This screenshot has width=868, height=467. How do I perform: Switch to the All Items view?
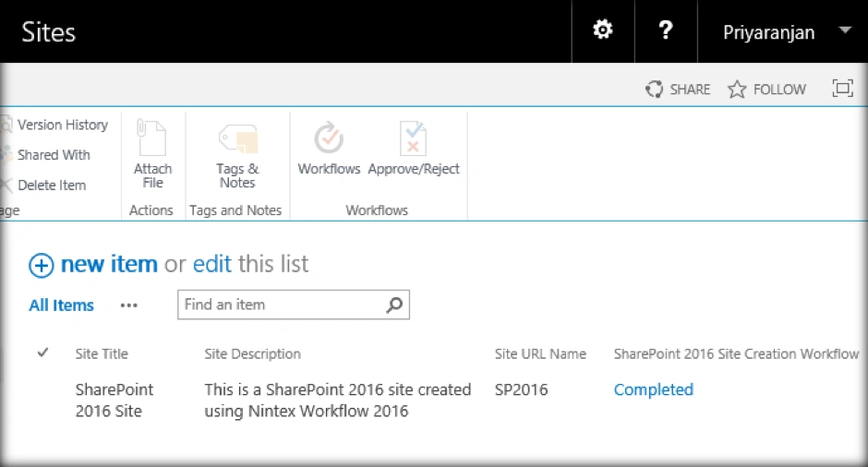[62, 305]
